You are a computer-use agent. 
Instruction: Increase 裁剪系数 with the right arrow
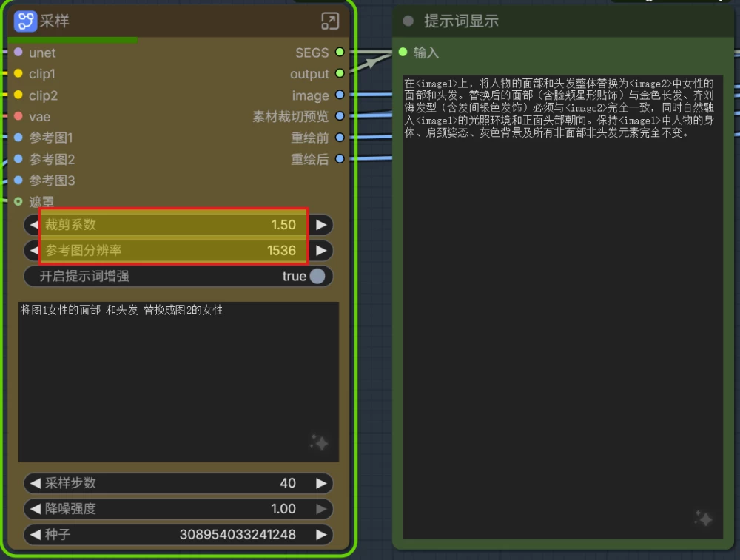[x=321, y=225]
